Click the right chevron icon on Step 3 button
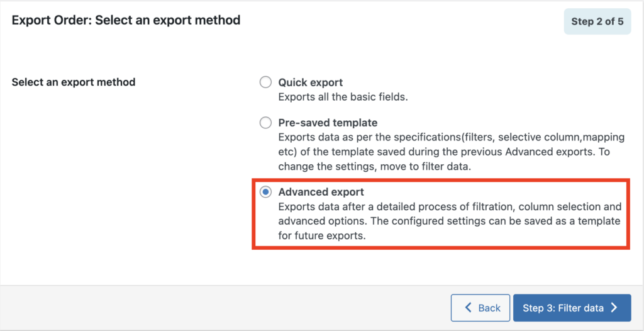The width and height of the screenshot is (644, 331). click(614, 308)
